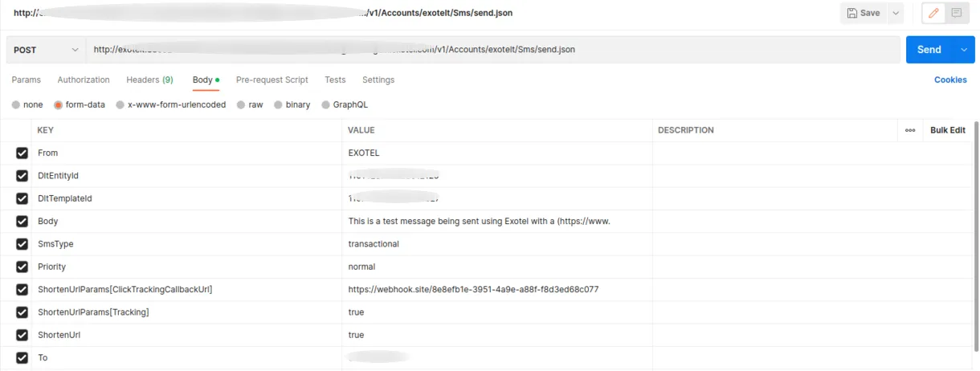Select the raw body type
The height and width of the screenshot is (371, 980).
pyautogui.click(x=250, y=105)
